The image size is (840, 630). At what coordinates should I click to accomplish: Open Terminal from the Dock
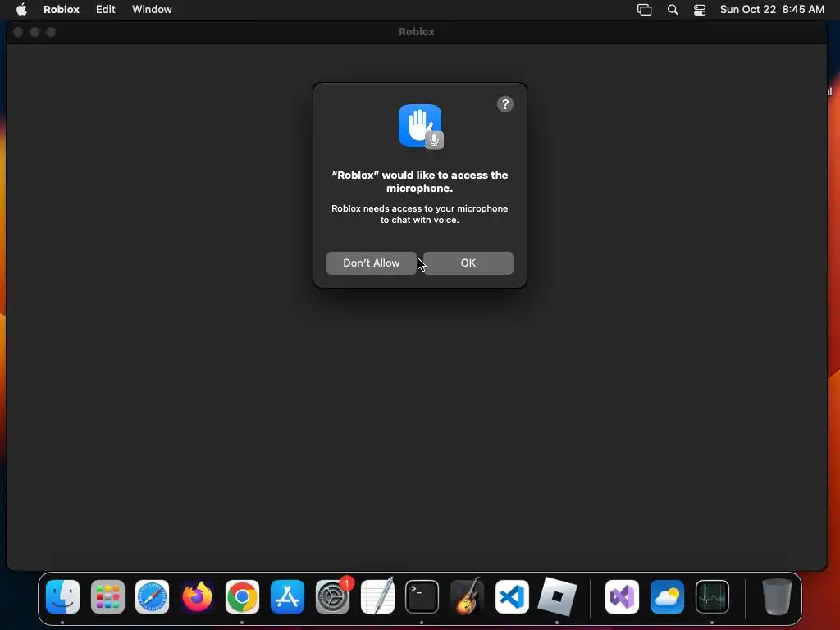(422, 597)
